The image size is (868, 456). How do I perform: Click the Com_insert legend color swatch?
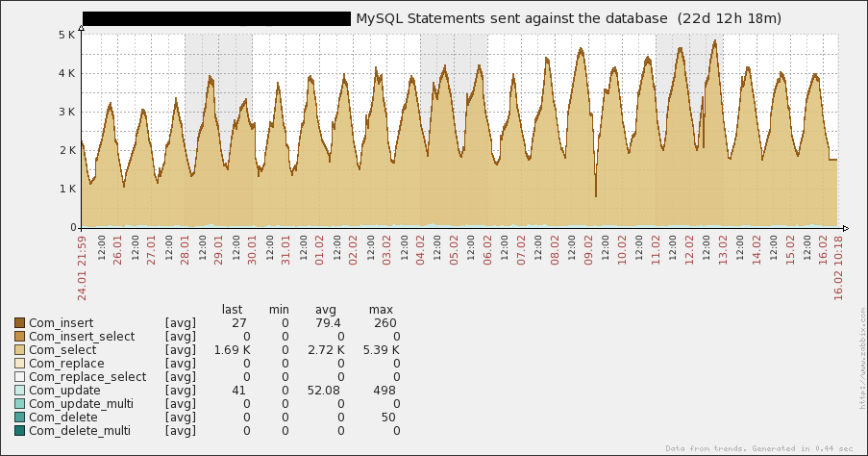point(20,323)
